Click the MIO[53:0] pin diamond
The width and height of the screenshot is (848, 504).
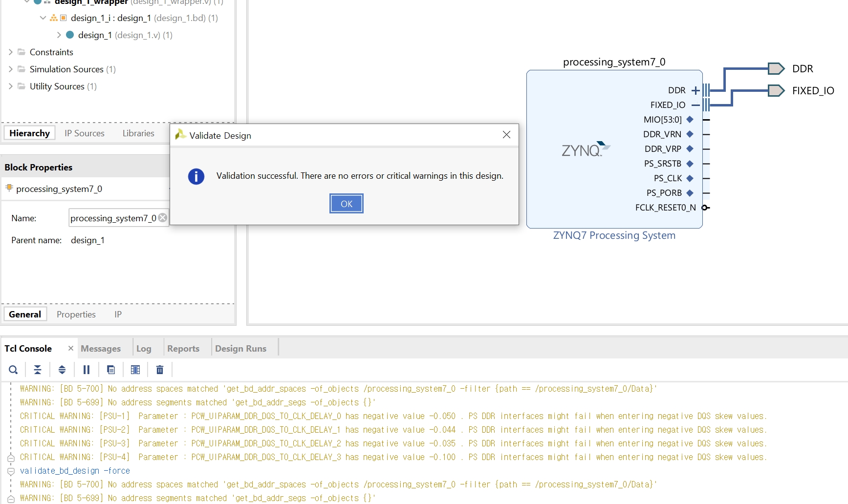[x=690, y=119]
